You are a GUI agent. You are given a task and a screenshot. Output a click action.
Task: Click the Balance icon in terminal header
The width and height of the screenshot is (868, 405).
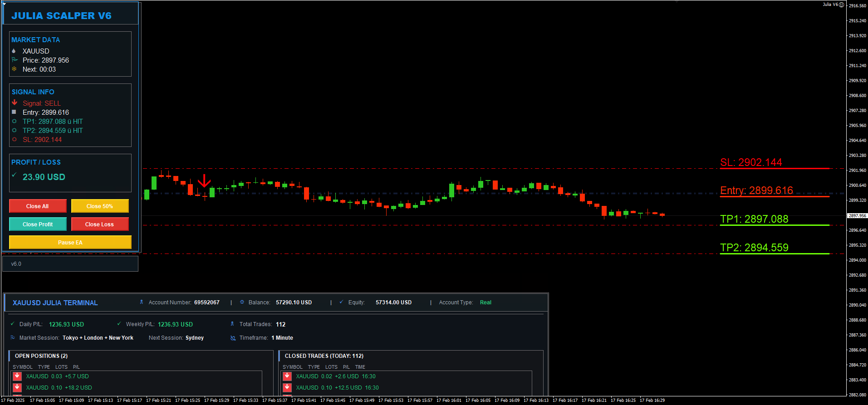pyautogui.click(x=242, y=302)
